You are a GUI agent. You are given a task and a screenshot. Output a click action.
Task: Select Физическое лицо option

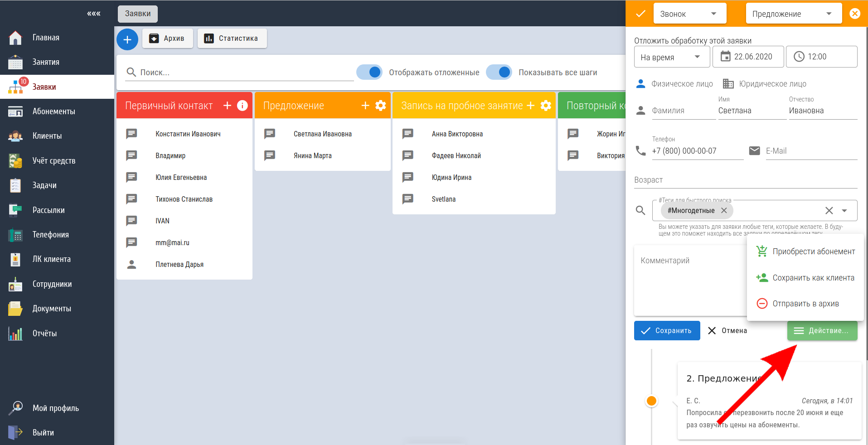point(674,84)
